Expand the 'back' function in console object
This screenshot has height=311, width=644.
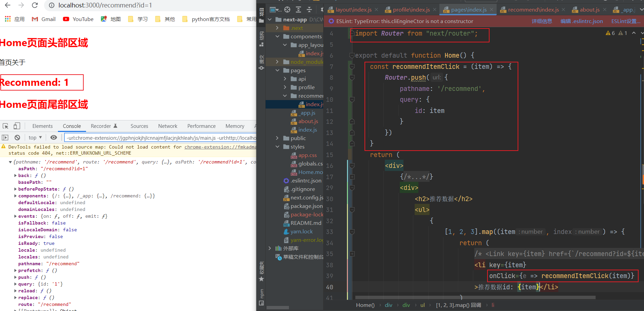click(x=16, y=176)
